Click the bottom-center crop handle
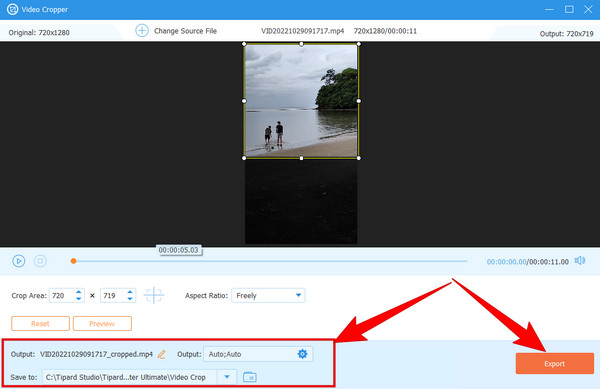The image size is (600, 389). (x=302, y=158)
